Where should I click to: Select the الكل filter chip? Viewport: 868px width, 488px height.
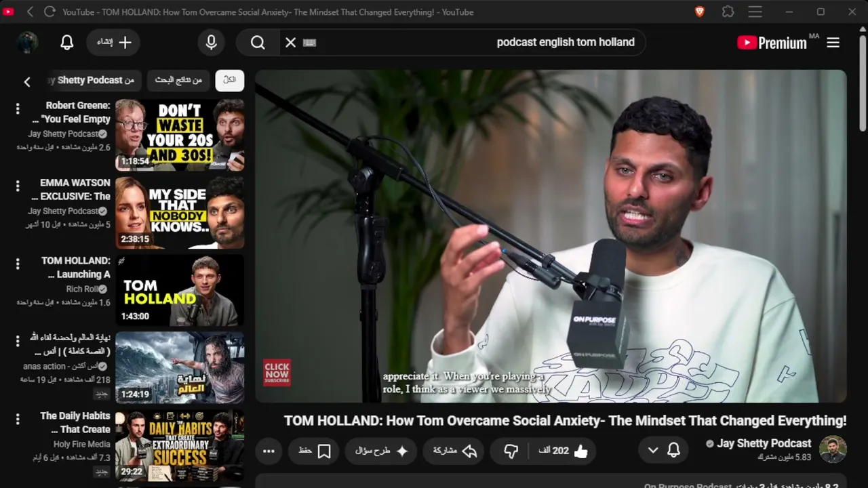pyautogui.click(x=230, y=80)
